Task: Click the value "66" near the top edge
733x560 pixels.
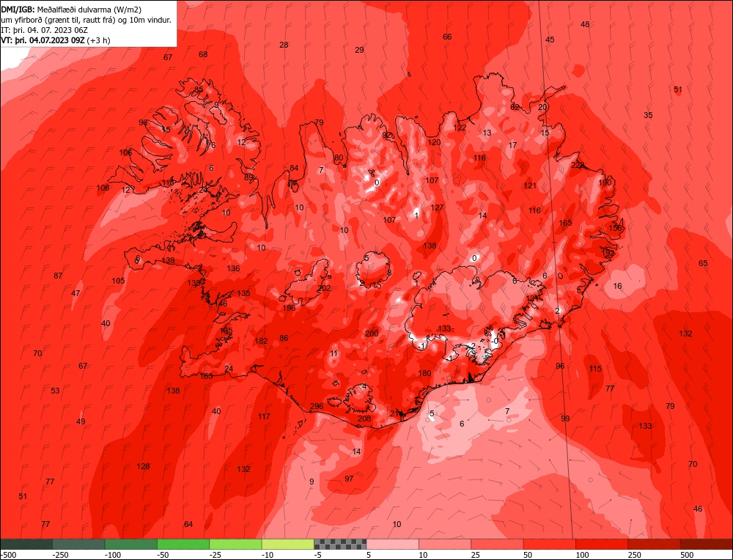Action: pos(447,37)
